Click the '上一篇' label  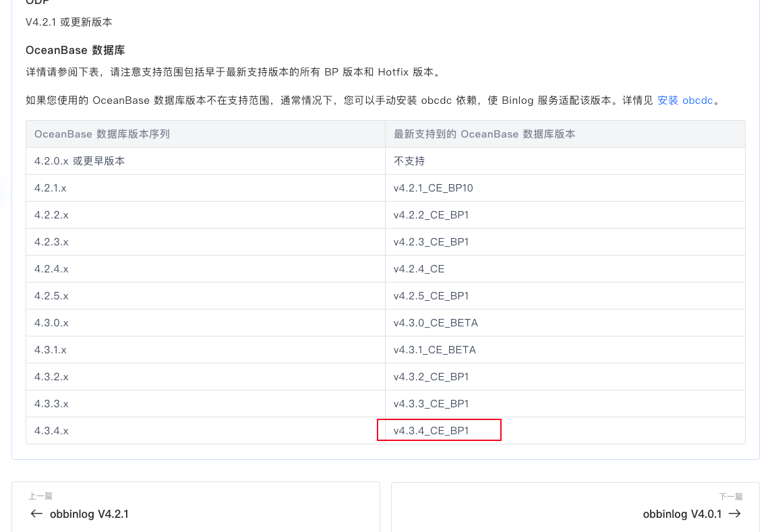coord(40,496)
